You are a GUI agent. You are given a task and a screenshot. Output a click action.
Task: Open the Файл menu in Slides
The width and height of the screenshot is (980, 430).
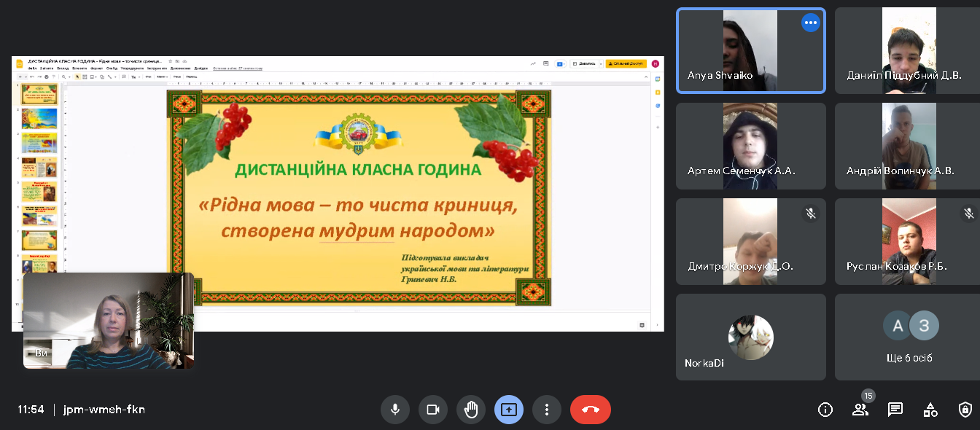coord(32,69)
